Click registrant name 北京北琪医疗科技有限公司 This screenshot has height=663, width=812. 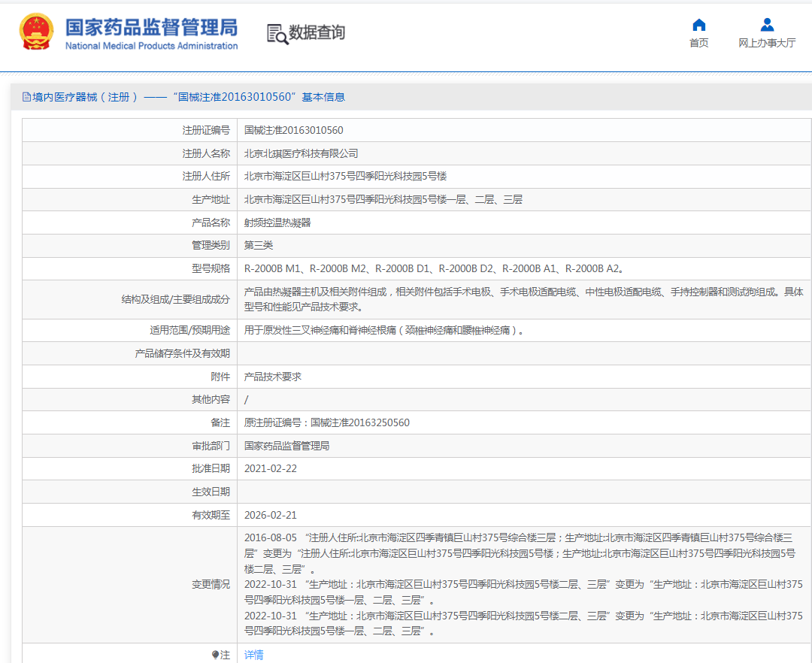[x=301, y=153]
